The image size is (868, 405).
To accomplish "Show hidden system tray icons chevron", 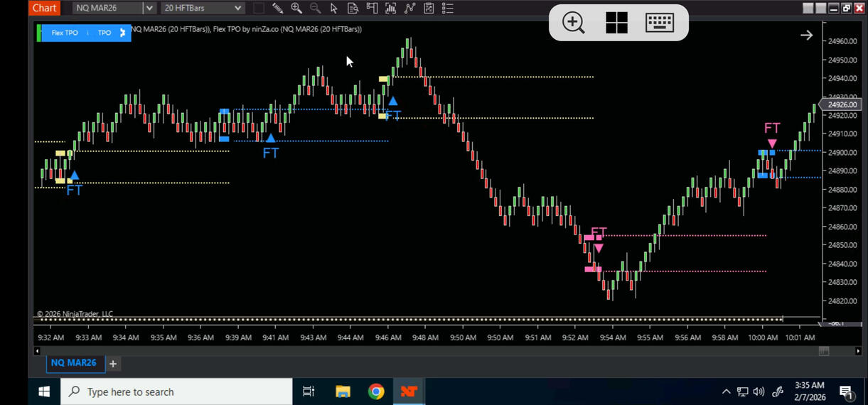I will pos(726,391).
